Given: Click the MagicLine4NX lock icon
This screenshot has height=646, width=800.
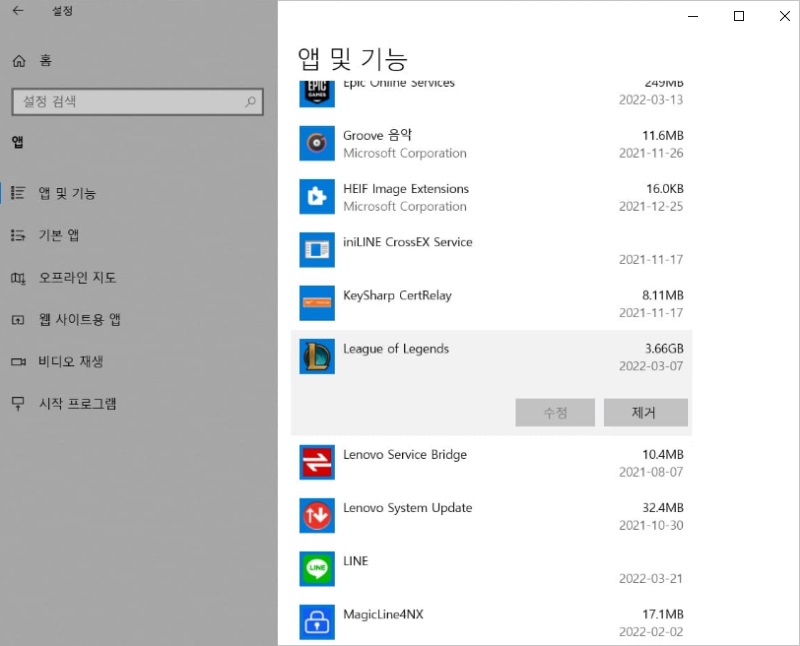Looking at the screenshot, I should click(x=317, y=622).
